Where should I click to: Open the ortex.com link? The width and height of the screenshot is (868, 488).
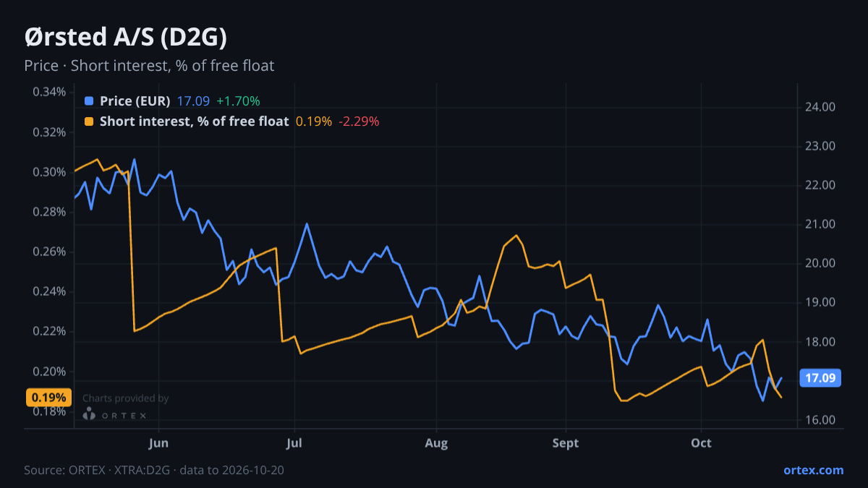(x=813, y=470)
